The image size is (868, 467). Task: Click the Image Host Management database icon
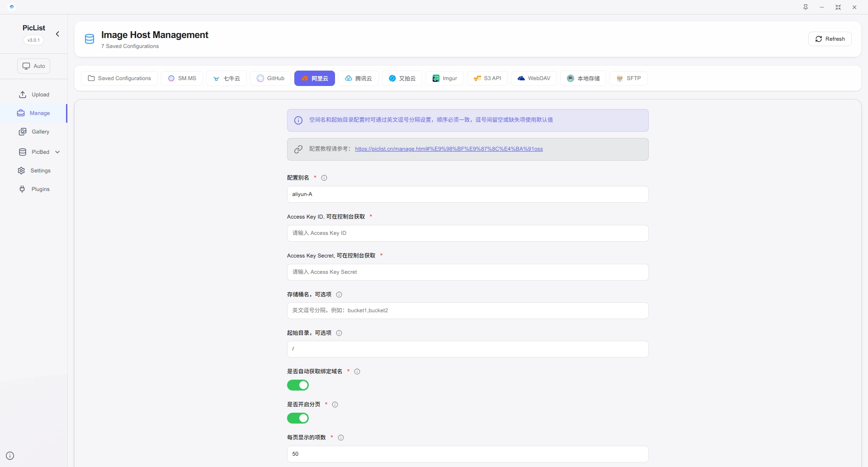[90, 39]
